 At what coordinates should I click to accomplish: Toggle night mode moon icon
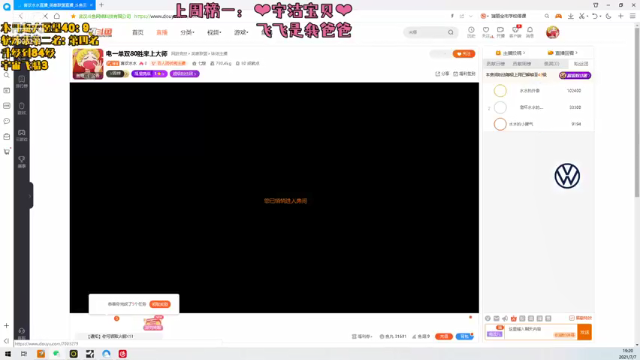tap(608, 16)
